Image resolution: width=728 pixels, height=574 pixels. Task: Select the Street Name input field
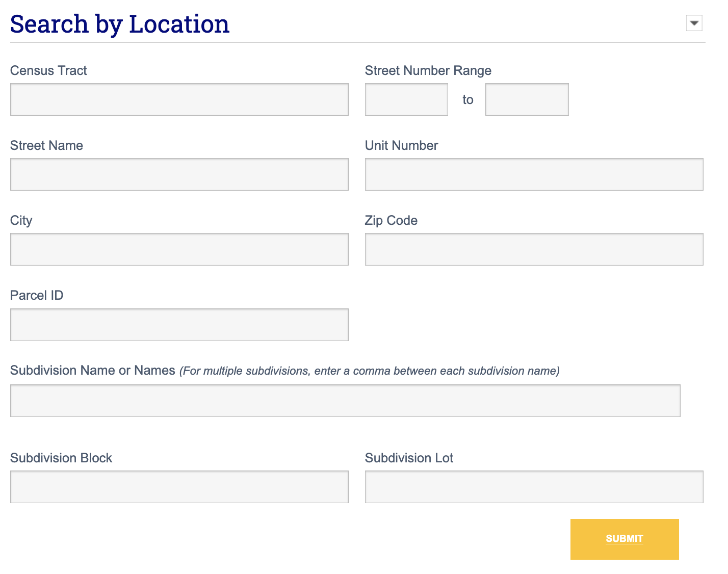179,174
